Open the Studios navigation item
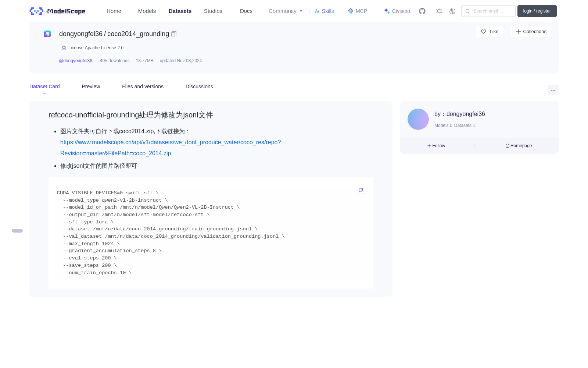The width and height of the screenshot is (588, 368). (x=213, y=11)
